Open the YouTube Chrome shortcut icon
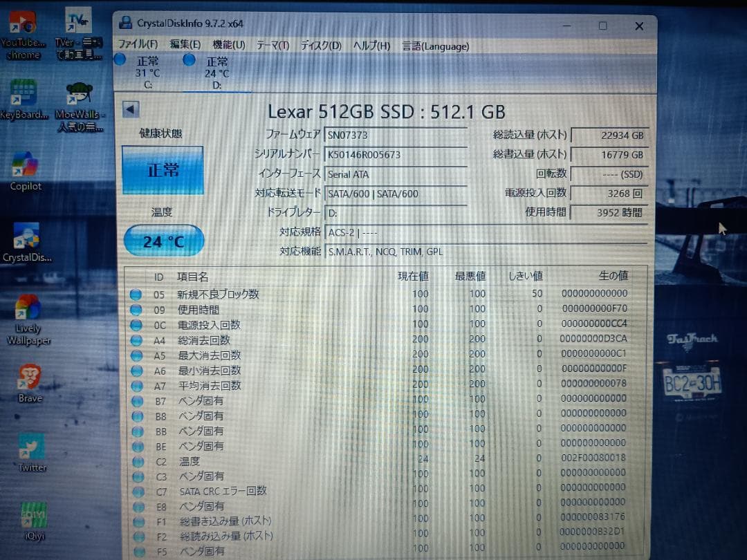This screenshot has width=747, height=560. [22, 21]
